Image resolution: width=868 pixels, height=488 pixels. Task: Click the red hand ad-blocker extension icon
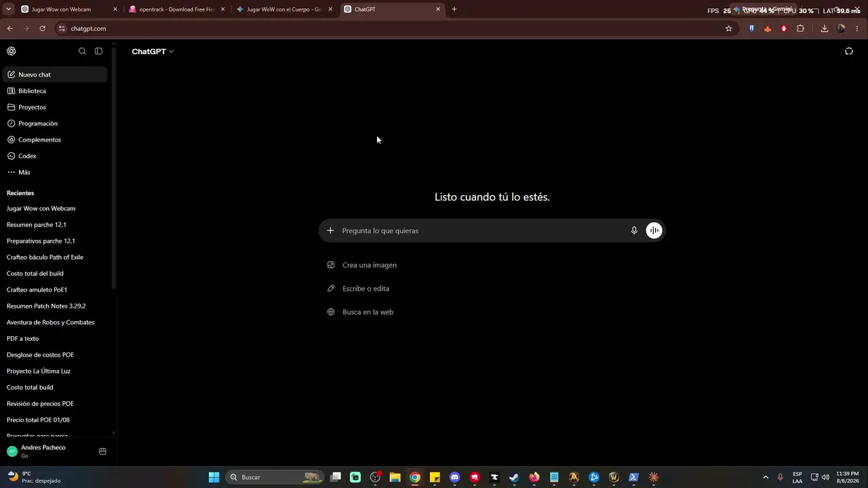point(784,28)
